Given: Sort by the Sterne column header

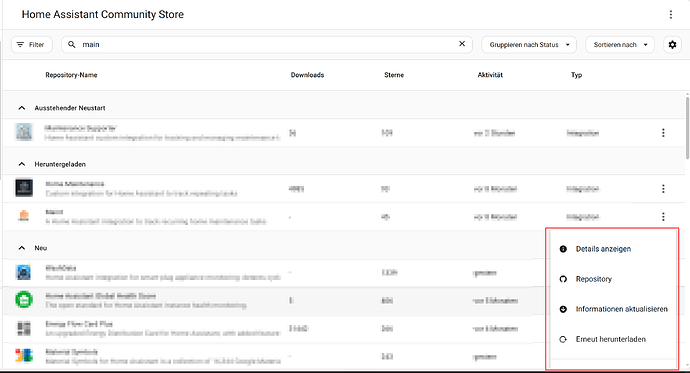Looking at the screenshot, I should pyautogui.click(x=394, y=75).
